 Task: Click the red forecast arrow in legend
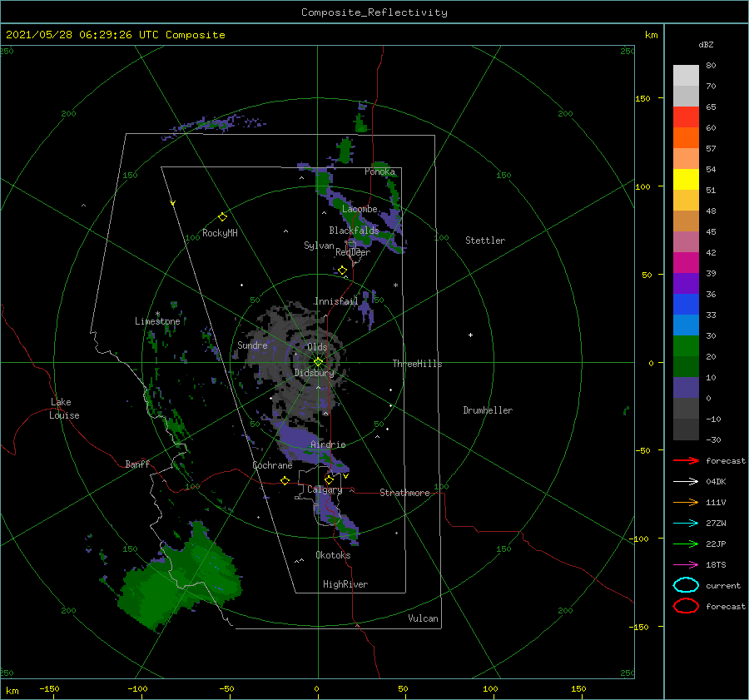[x=686, y=460]
